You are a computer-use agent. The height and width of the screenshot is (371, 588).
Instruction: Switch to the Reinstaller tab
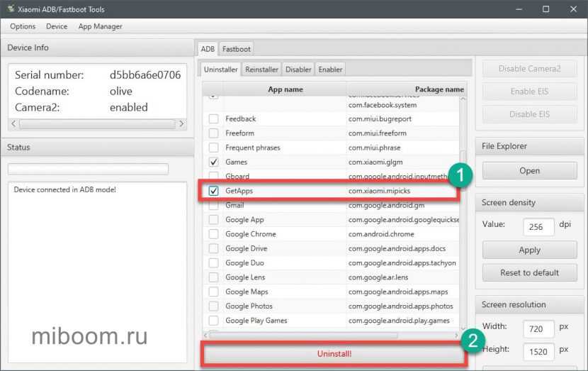tap(261, 70)
